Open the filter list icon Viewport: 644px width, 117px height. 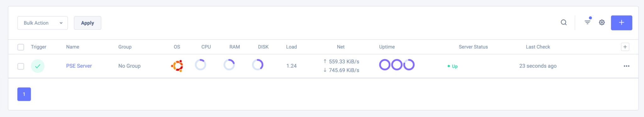tap(587, 22)
